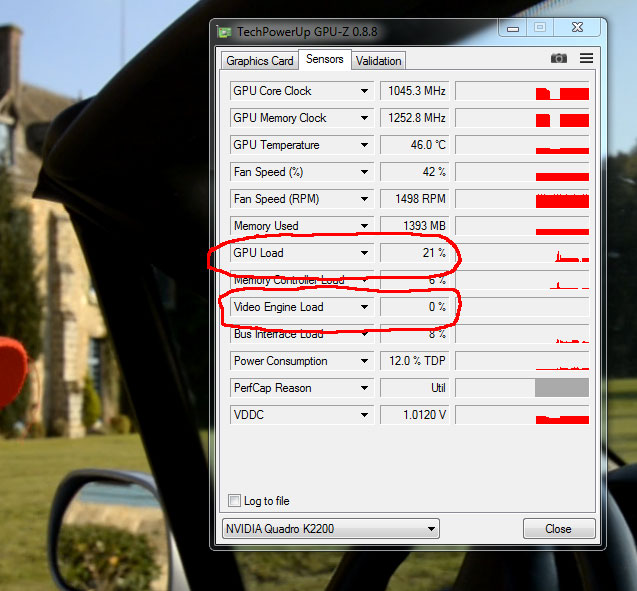The width and height of the screenshot is (637, 591).
Task: Click the Fan Speed (RPM) history graph
Action: click(522, 199)
